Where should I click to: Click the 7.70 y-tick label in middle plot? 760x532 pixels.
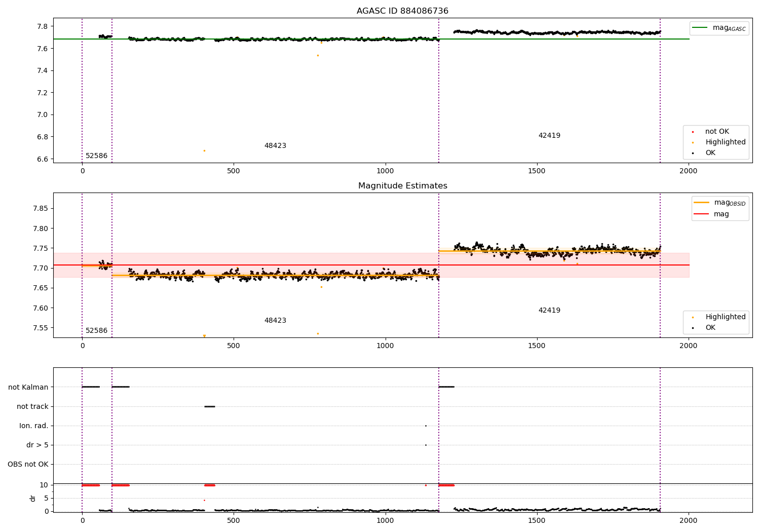tap(41, 268)
